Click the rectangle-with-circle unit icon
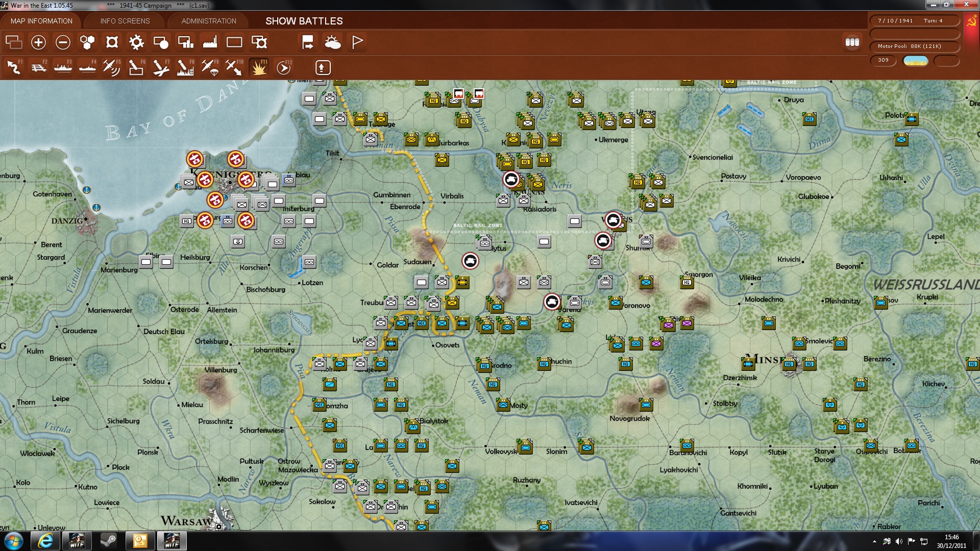 [161, 42]
